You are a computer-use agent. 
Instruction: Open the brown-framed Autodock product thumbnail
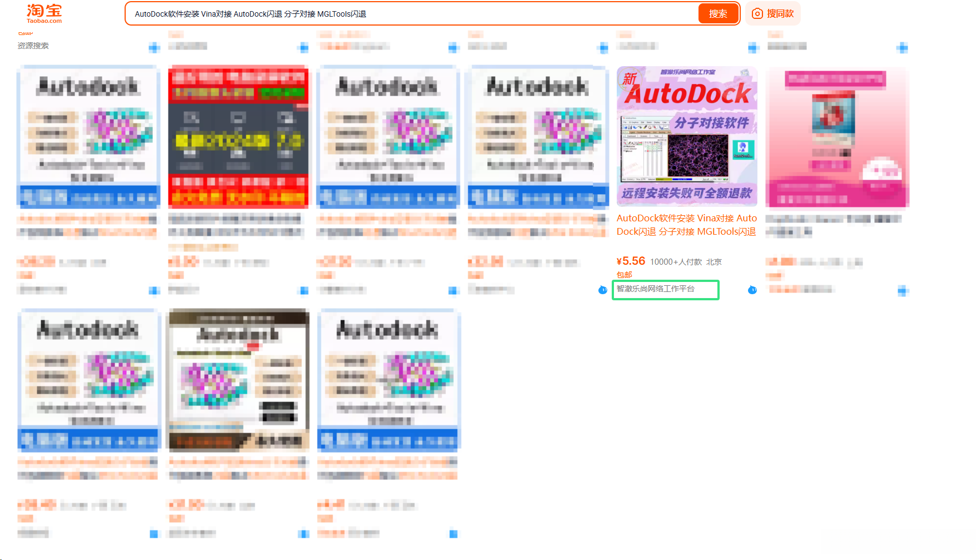pyautogui.click(x=239, y=380)
